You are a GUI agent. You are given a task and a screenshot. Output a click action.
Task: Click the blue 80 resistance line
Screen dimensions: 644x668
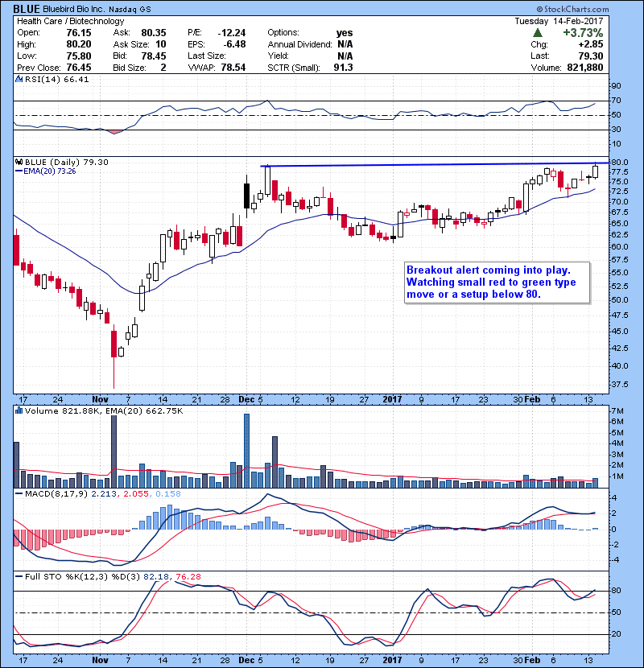point(435,164)
